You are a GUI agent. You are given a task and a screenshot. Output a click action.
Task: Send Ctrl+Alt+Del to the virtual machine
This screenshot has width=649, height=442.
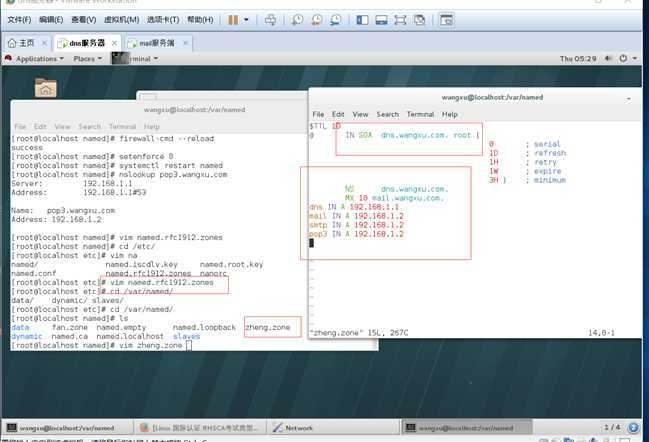pos(271,20)
